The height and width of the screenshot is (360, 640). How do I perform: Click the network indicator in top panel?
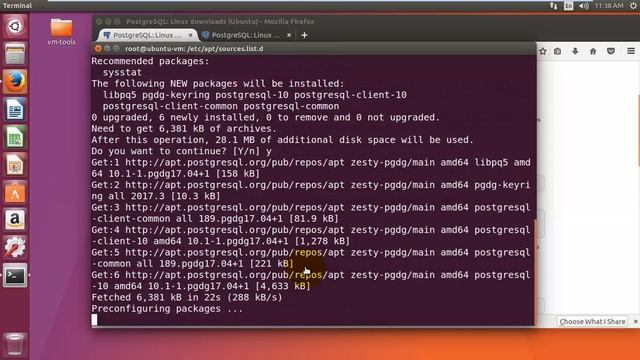coord(553,6)
